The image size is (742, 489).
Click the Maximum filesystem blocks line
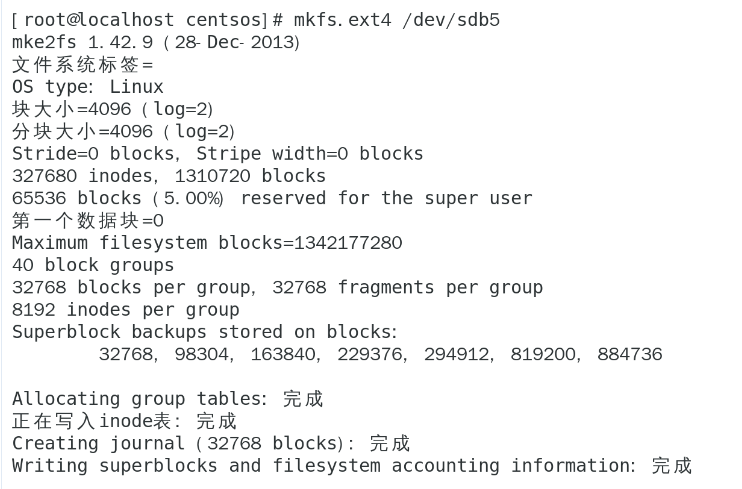coord(206,243)
